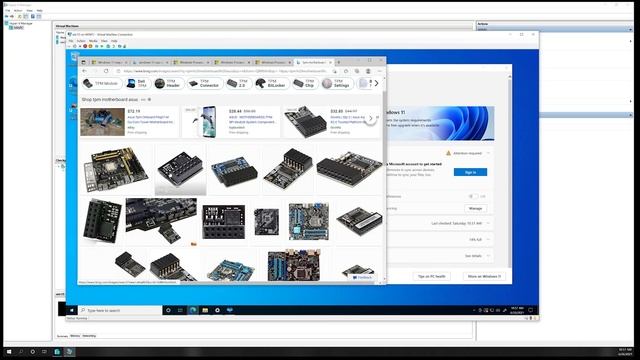Click the Bing Feedback button
Image resolution: width=640 pixels, height=360 pixels.
coord(362,277)
